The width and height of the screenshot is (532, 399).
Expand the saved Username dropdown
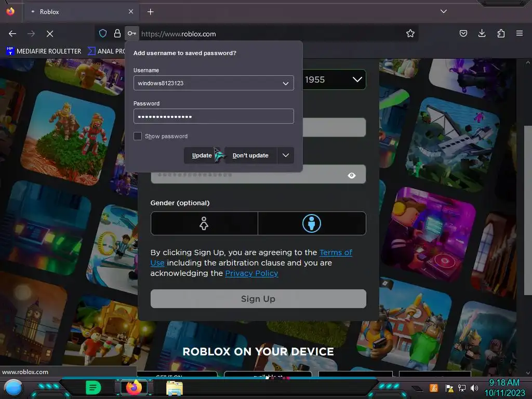(x=286, y=83)
